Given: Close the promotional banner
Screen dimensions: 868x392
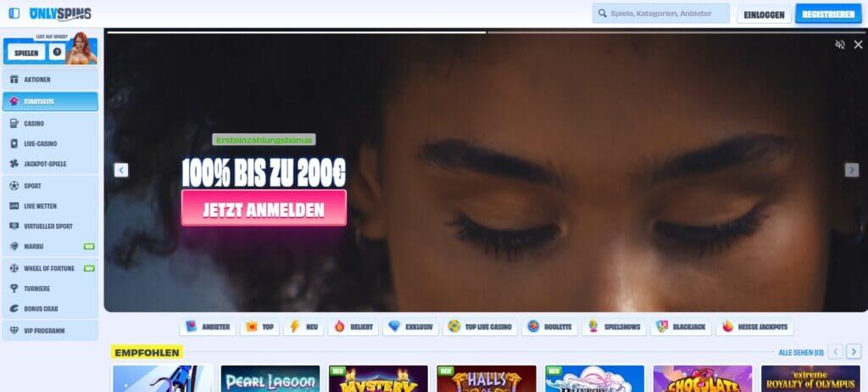Looking at the screenshot, I should (858, 45).
